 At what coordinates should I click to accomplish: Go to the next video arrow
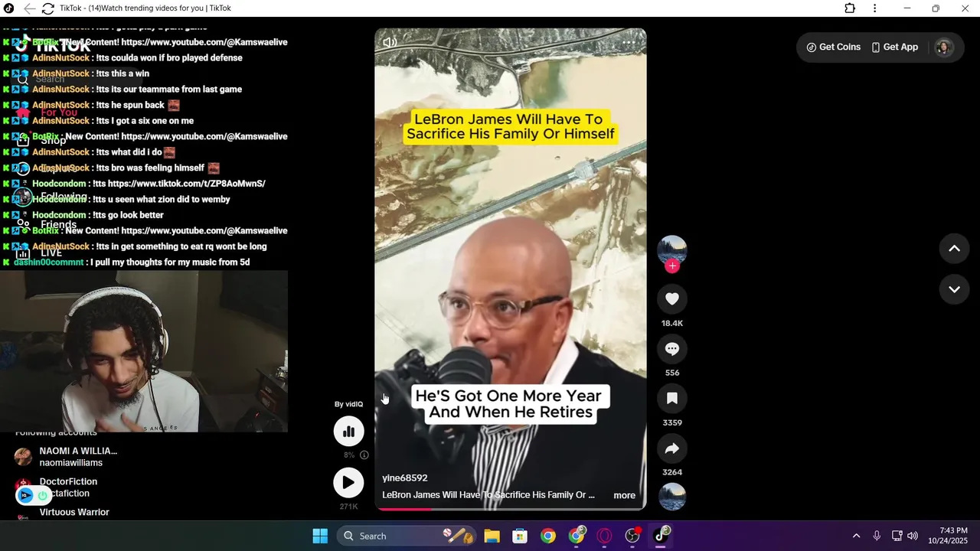click(954, 289)
